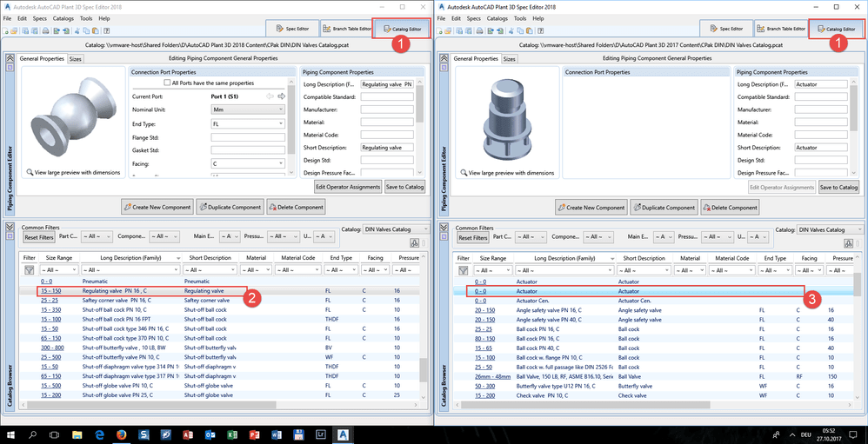Click the open folder icon in left toolbar

point(14,30)
